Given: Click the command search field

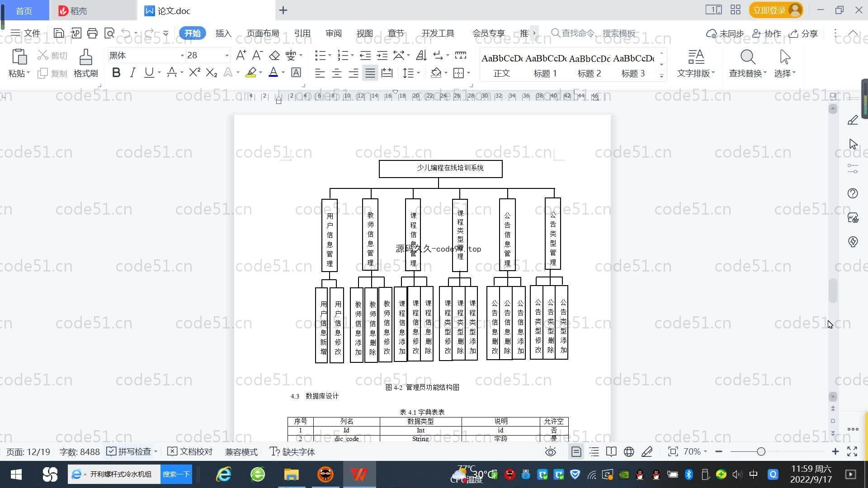Looking at the screenshot, I should 593,33.
